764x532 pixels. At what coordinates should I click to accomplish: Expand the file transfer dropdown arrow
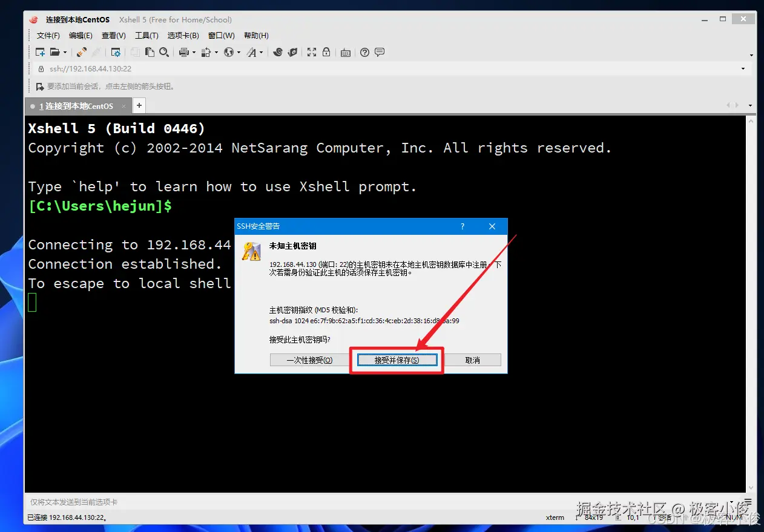point(216,53)
